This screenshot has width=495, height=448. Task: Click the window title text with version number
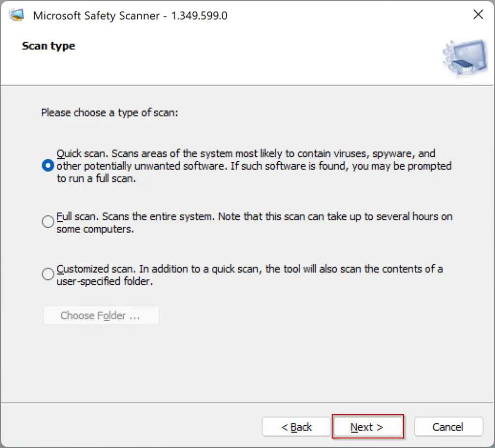point(130,15)
